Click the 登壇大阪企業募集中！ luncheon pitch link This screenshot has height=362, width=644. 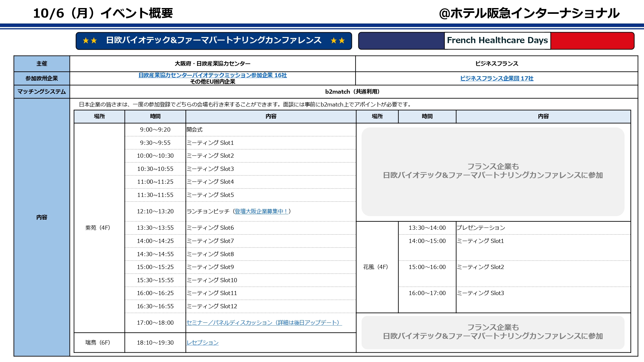261,211
